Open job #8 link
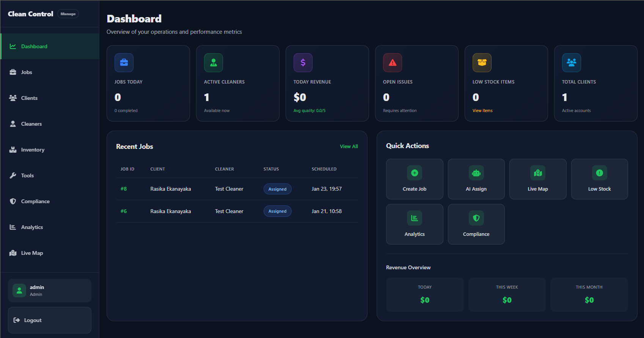 pyautogui.click(x=124, y=189)
